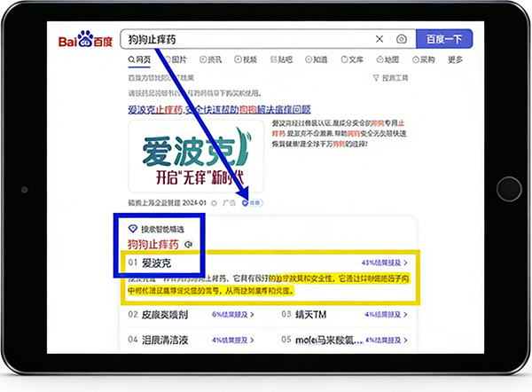Switch to the 知道 tab
532x392 pixels.
(x=317, y=61)
